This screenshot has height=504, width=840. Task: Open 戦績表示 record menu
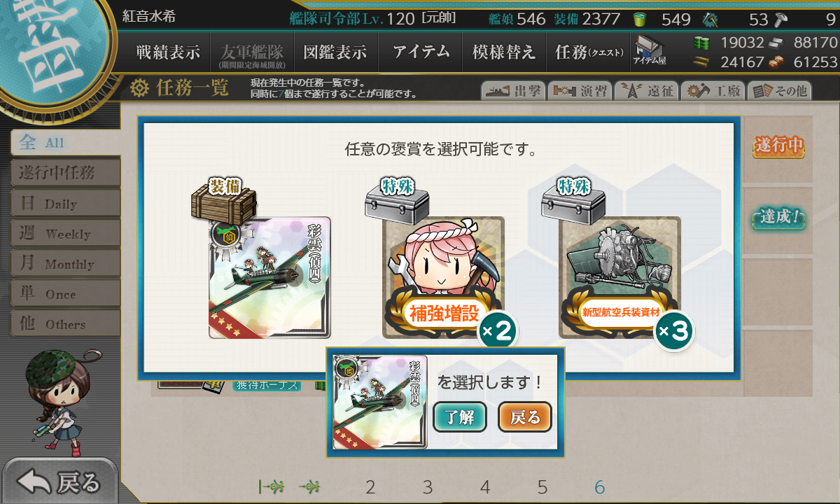(168, 52)
